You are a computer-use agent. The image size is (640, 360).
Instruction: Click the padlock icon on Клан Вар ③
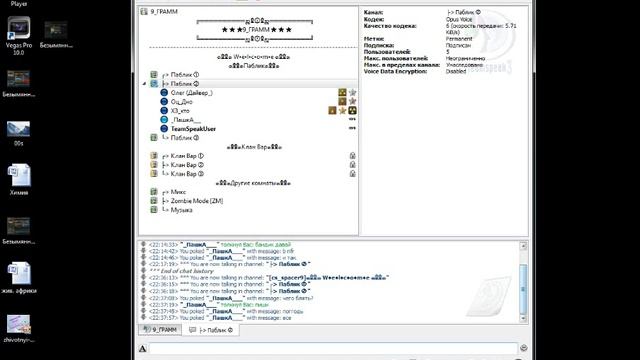pyautogui.click(x=353, y=173)
